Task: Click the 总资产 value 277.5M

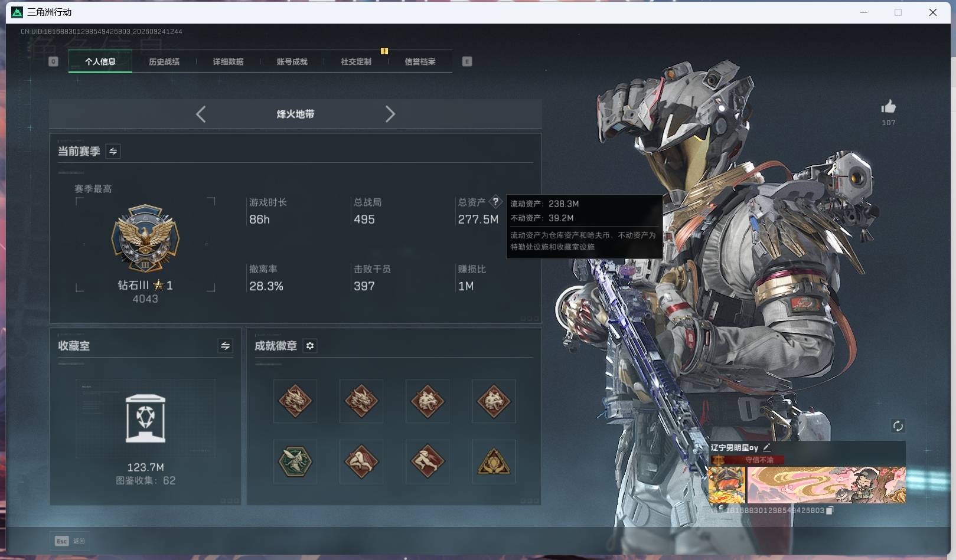Action: pyautogui.click(x=478, y=220)
